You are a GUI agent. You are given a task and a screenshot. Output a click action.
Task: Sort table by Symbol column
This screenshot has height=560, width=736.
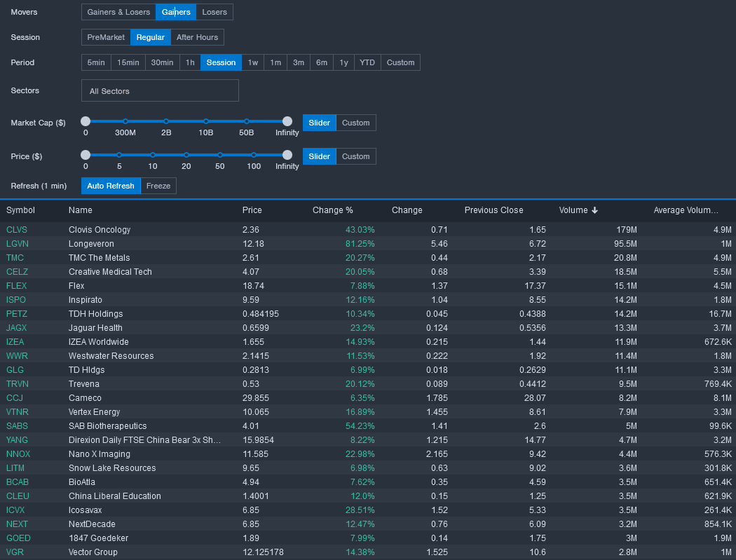coord(20,210)
